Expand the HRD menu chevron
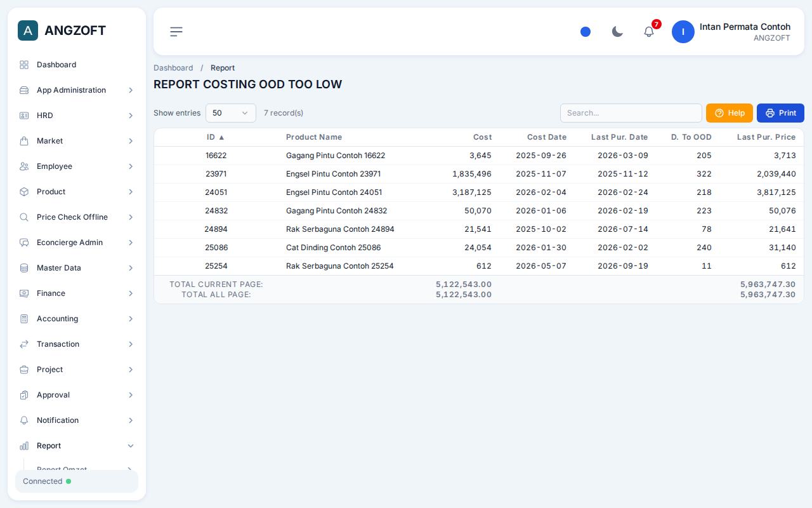812x508 pixels. click(x=131, y=116)
